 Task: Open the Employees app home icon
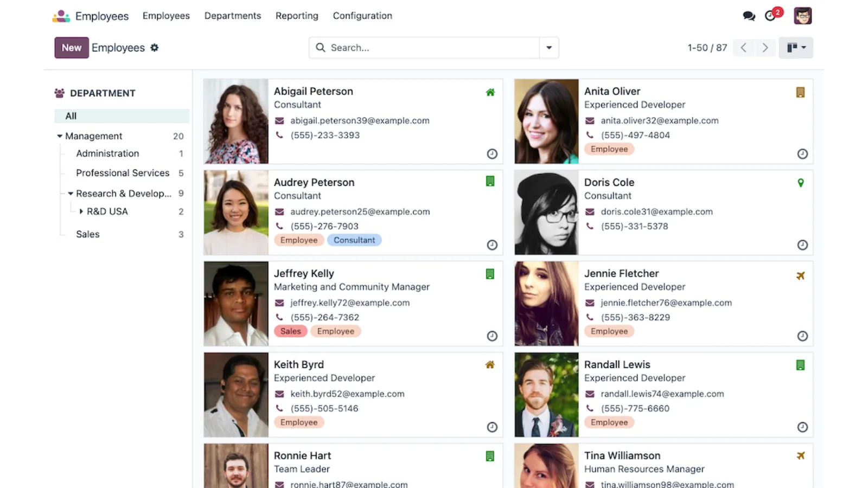click(x=61, y=16)
